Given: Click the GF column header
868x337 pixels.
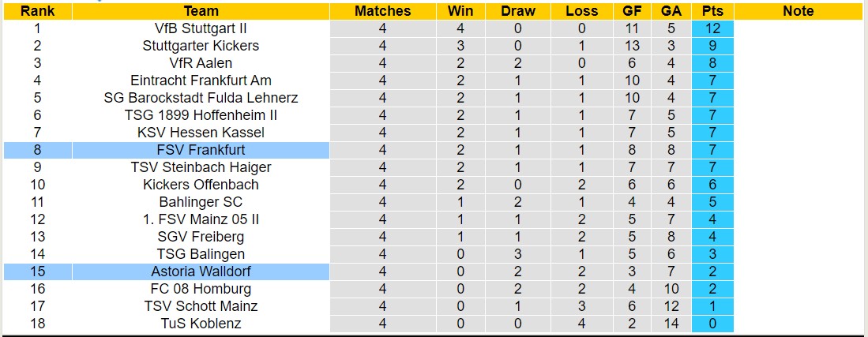Looking at the screenshot, I should pos(632,11).
